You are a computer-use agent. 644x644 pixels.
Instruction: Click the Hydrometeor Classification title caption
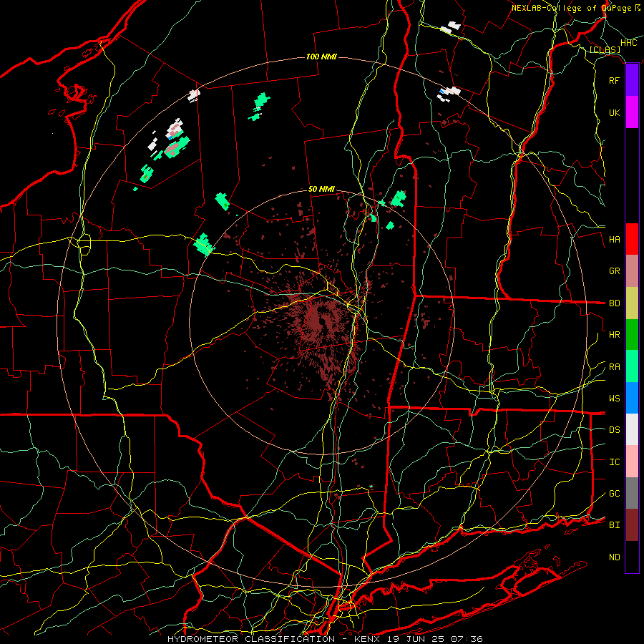[325, 639]
